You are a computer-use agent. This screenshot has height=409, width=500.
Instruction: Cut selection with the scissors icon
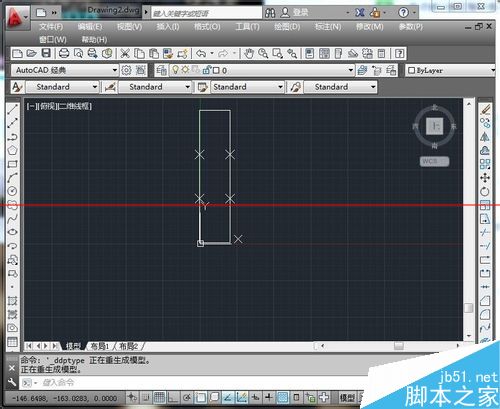pos(125,53)
